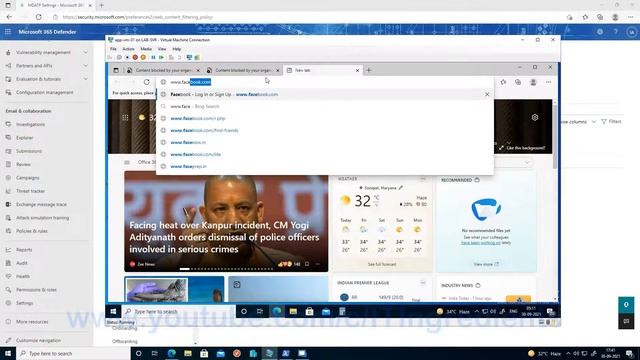Click the host taskbar search box
This screenshot has width=640, height=360.
click(73, 353)
